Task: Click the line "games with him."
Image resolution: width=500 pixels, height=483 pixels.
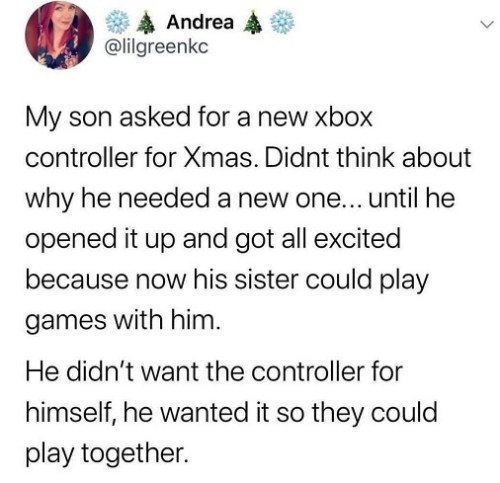Action: [123, 322]
